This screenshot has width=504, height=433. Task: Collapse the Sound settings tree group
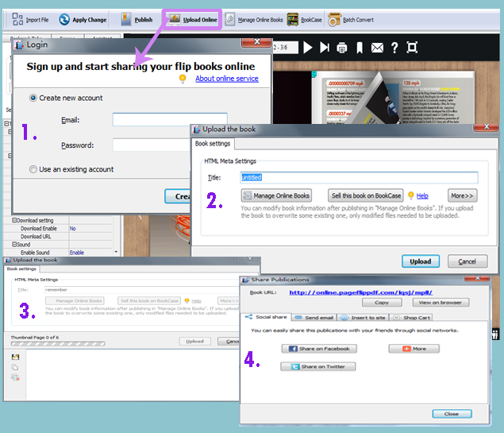(x=14, y=245)
